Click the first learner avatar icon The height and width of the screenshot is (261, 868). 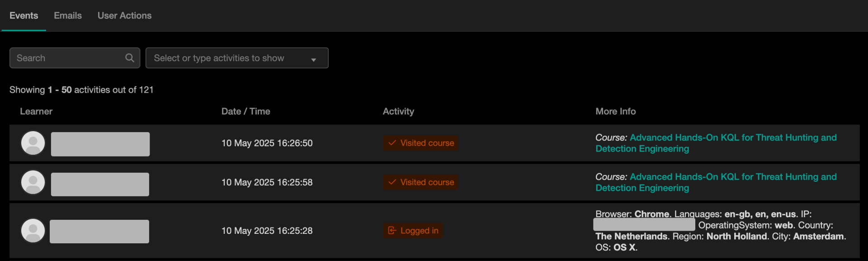click(x=33, y=143)
